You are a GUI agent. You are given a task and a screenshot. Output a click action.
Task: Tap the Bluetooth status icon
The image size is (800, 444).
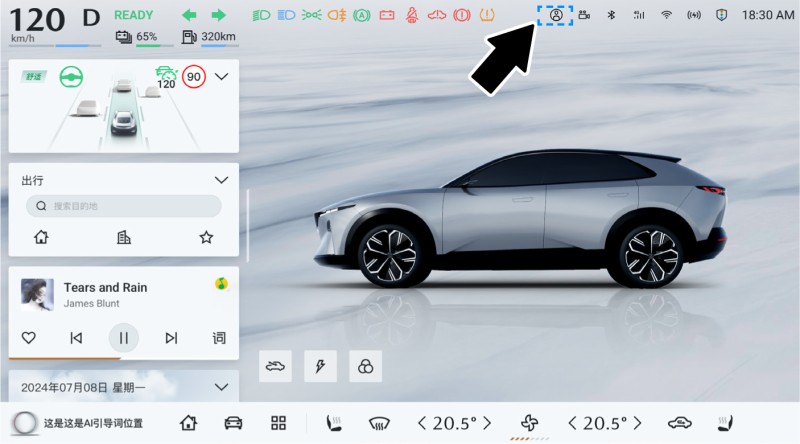[611, 15]
